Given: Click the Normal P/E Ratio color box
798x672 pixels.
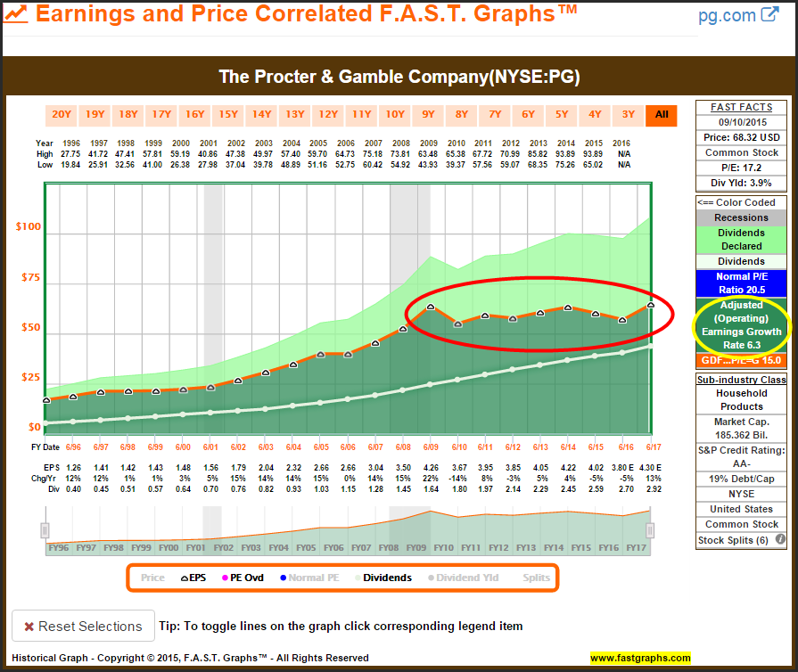Looking at the screenshot, I should (742, 283).
